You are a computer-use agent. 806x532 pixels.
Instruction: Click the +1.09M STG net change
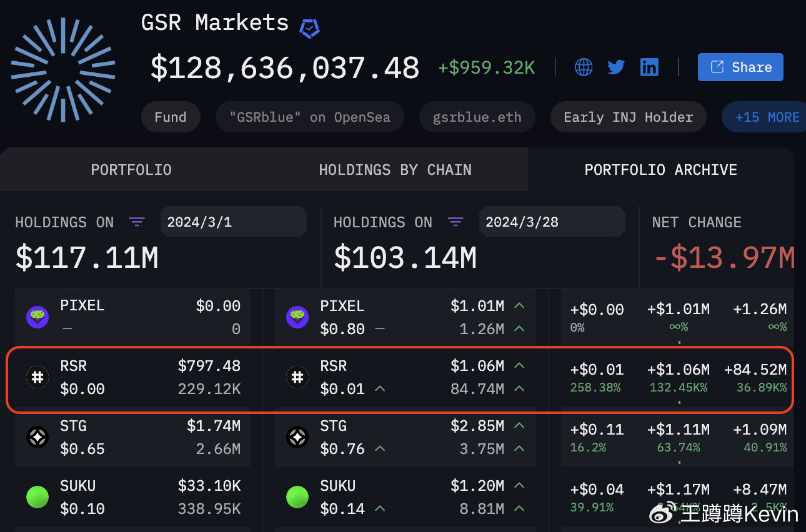point(760,430)
